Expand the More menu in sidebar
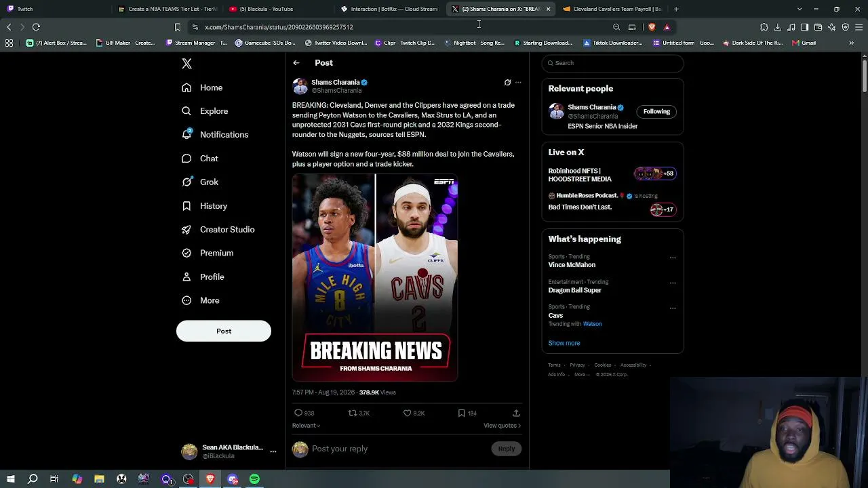868x488 pixels. coord(200,300)
